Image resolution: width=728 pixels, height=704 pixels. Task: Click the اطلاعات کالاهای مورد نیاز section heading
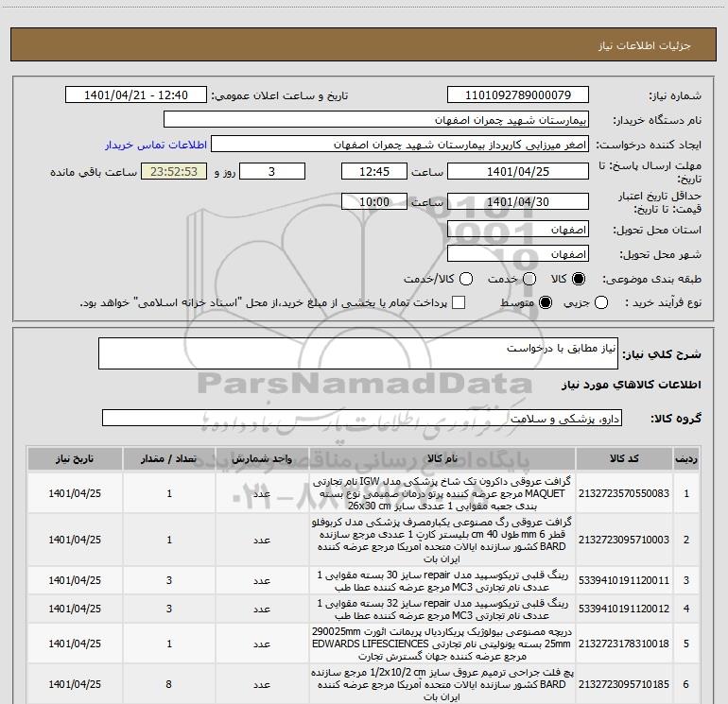coord(631,385)
